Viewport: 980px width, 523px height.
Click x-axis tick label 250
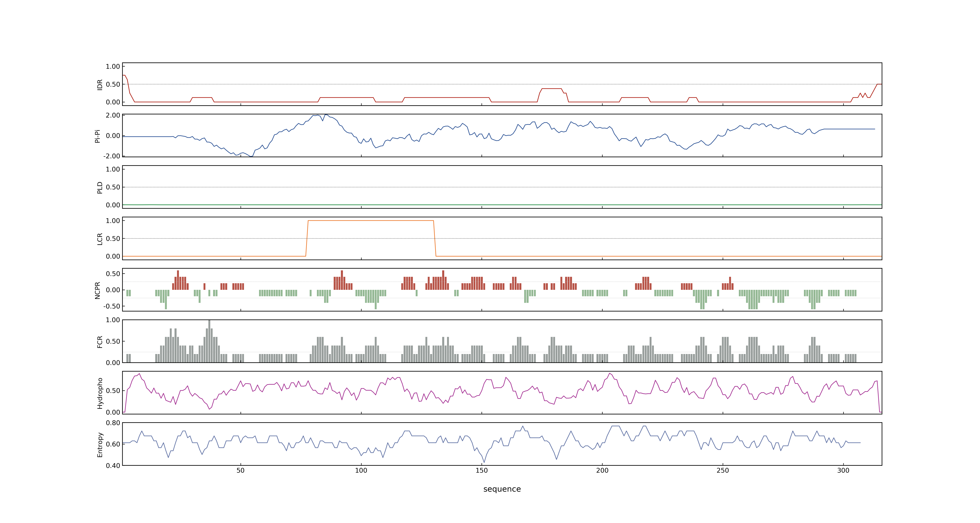(x=723, y=470)
